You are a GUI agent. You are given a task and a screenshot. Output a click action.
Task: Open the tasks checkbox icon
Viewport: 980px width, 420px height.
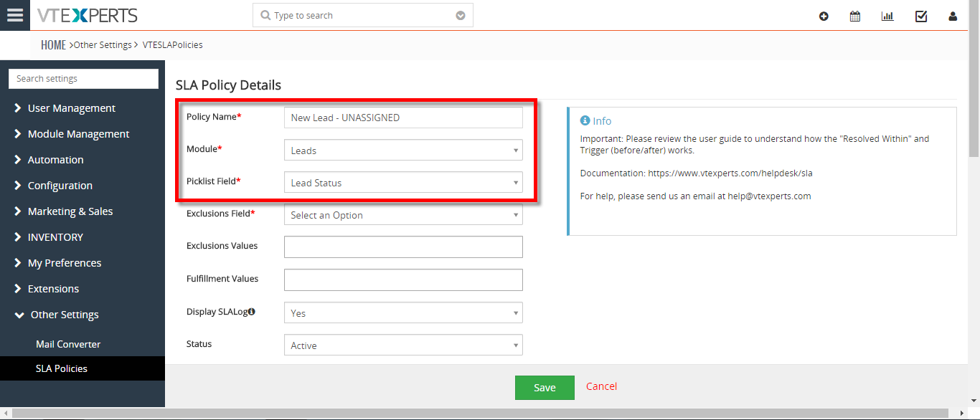tap(921, 16)
